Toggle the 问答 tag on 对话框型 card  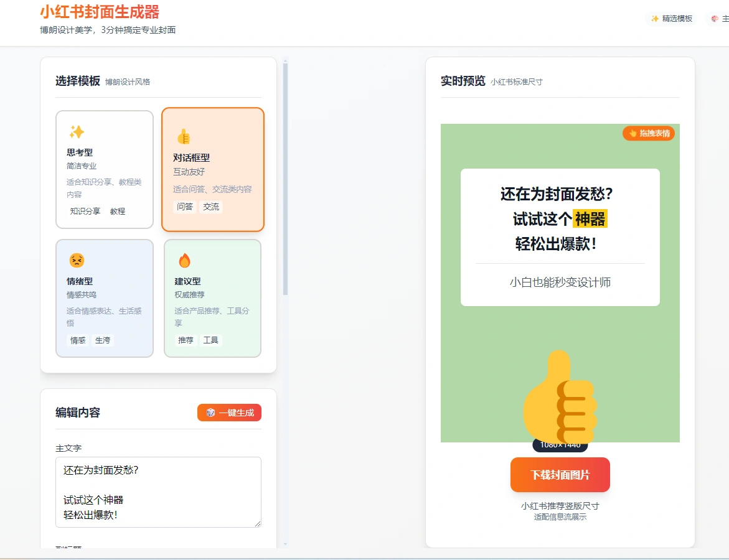click(185, 207)
